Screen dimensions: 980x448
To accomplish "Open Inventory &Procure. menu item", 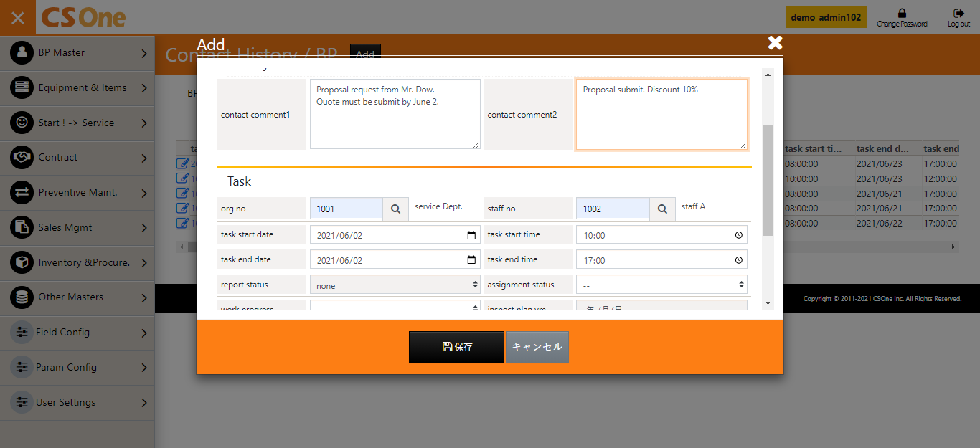I will coord(77,262).
